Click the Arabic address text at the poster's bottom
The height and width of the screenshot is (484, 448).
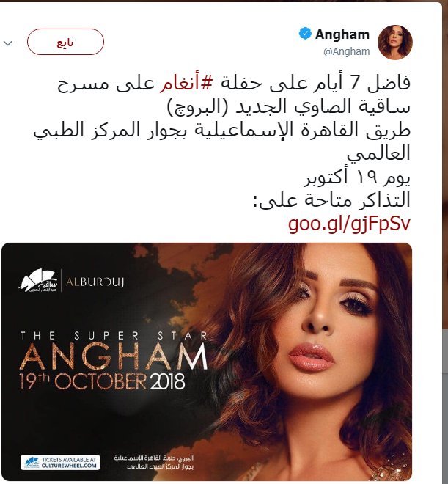click(x=154, y=462)
